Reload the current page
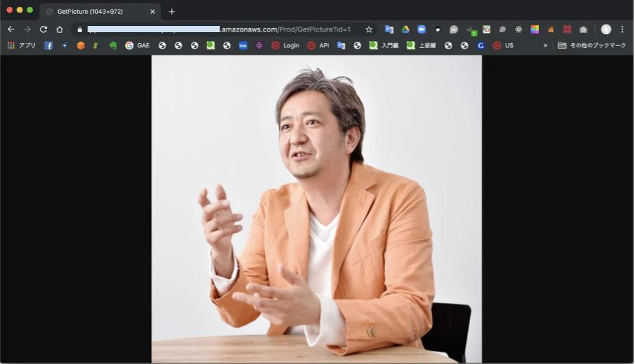The width and height of the screenshot is (635, 364). pyautogui.click(x=43, y=29)
